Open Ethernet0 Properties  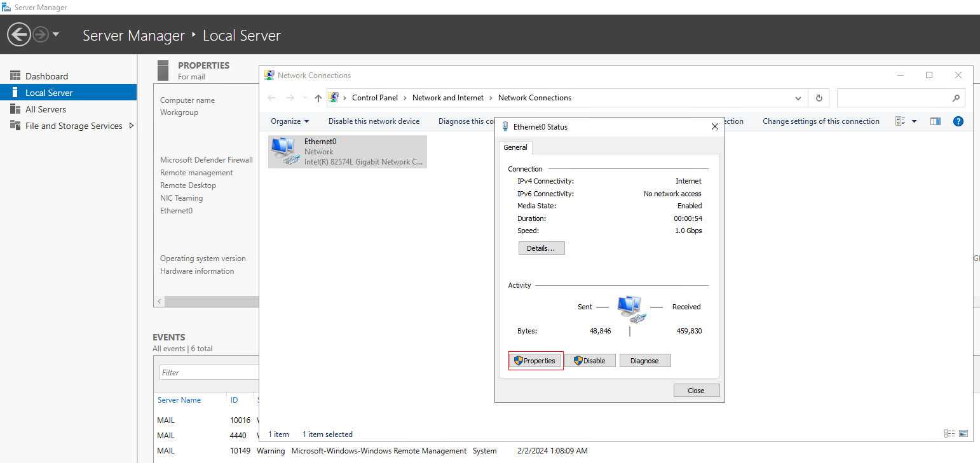(535, 361)
